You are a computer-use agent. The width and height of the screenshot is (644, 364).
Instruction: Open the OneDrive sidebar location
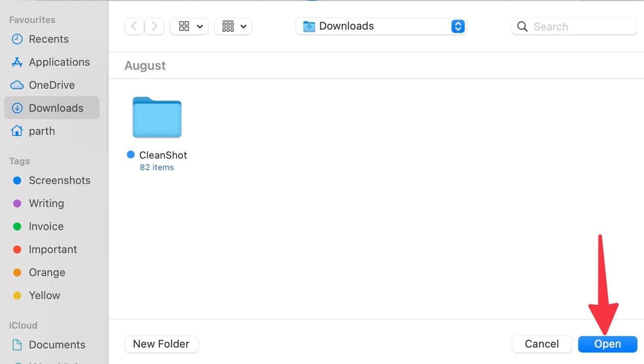coord(52,85)
